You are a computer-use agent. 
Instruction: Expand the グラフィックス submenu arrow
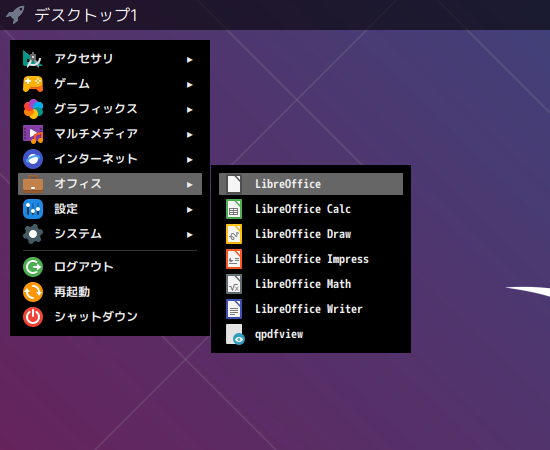pyautogui.click(x=189, y=110)
